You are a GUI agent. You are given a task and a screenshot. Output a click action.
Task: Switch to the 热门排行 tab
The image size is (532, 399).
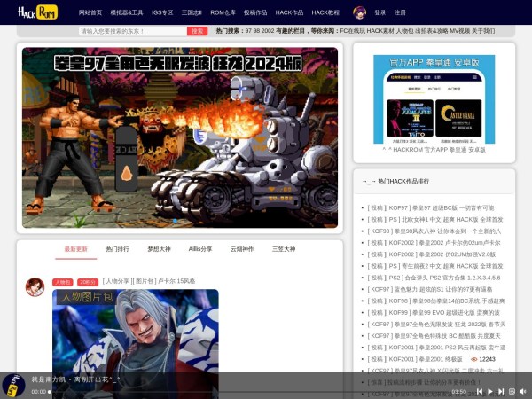click(x=117, y=249)
